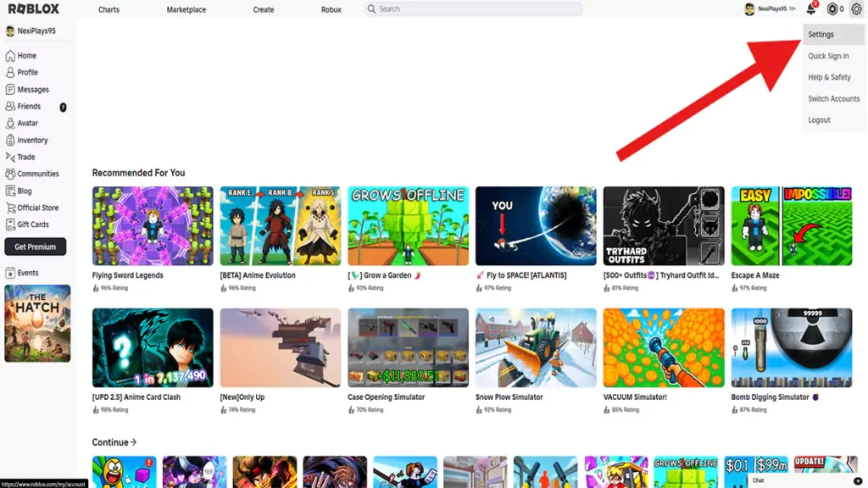Click the Events calendar icon
868x488 pixels.
coord(10,273)
